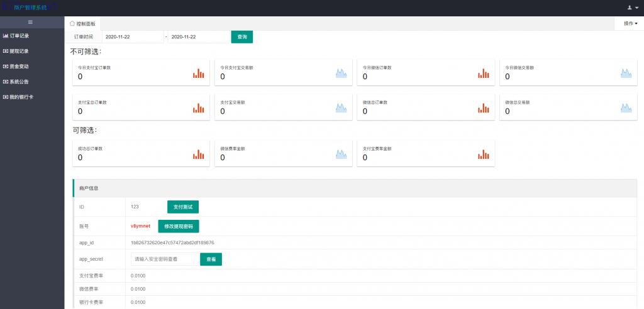Click area chart icon in 微信费率金额 card
The width and height of the screenshot is (644, 309).
pos(341,154)
